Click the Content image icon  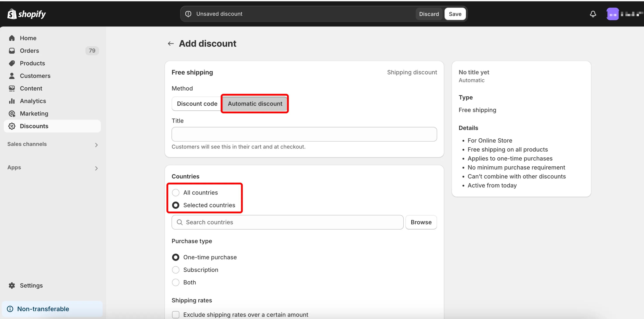(x=12, y=88)
